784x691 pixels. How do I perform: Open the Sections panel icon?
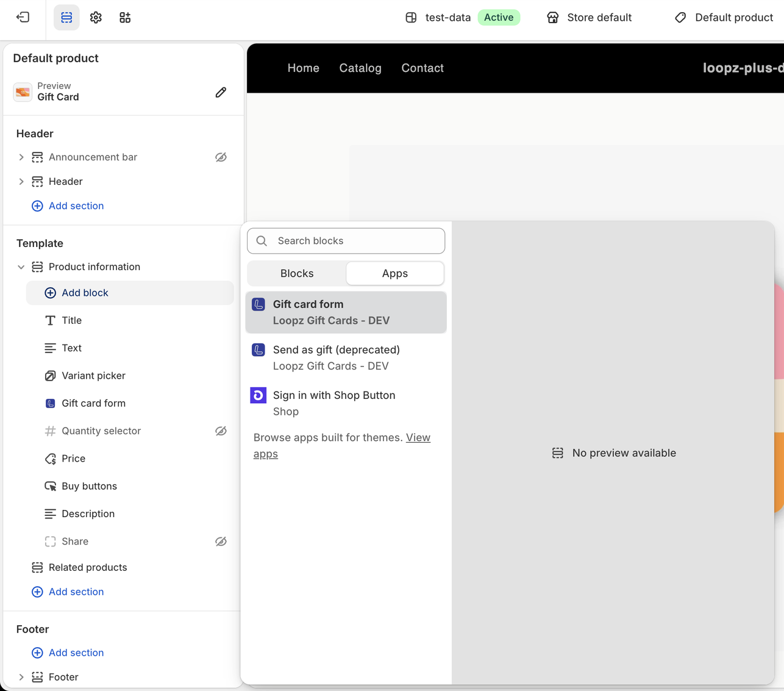tap(66, 17)
